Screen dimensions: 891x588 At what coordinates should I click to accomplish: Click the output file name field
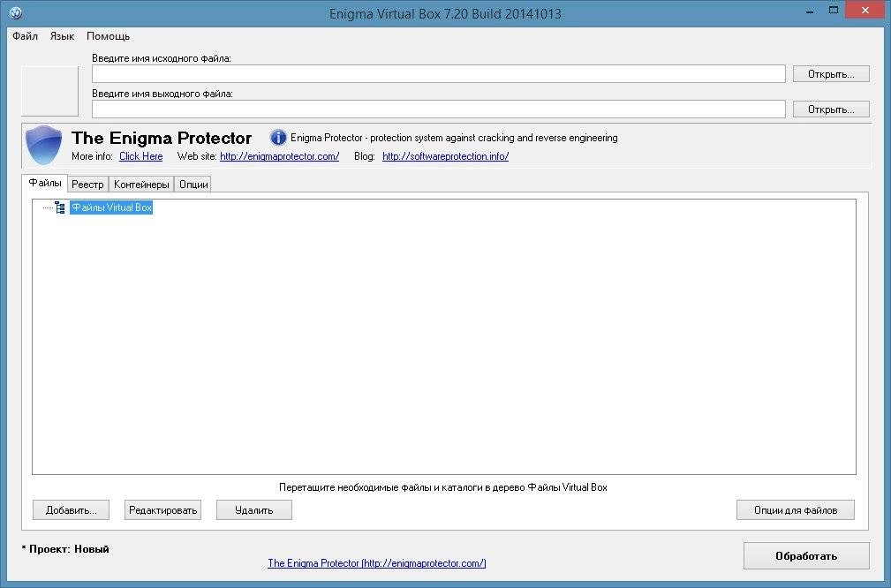(x=439, y=109)
